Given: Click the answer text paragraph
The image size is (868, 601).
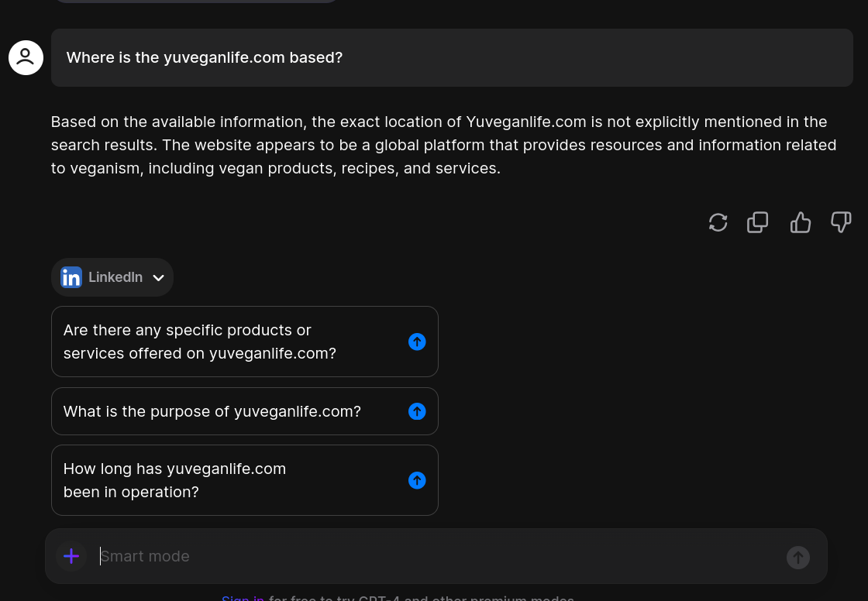Looking at the screenshot, I should tap(444, 145).
